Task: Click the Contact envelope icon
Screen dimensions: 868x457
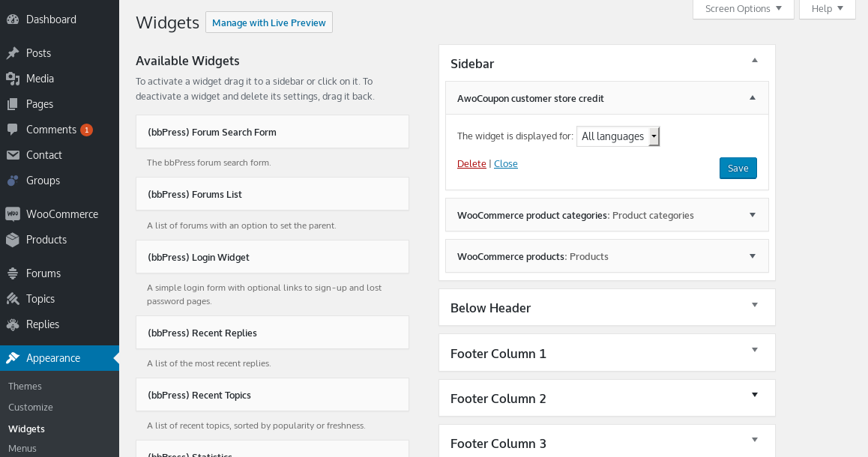Action: [13, 155]
